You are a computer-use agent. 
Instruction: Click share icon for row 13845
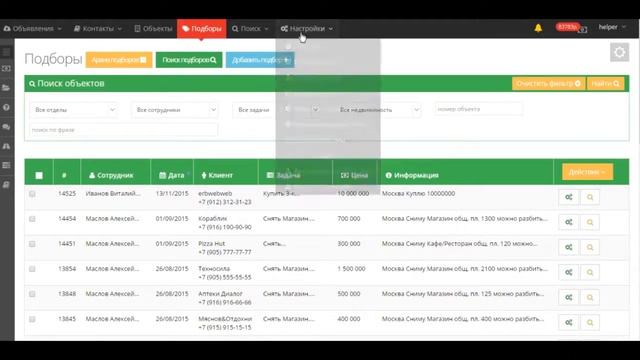tap(569, 322)
